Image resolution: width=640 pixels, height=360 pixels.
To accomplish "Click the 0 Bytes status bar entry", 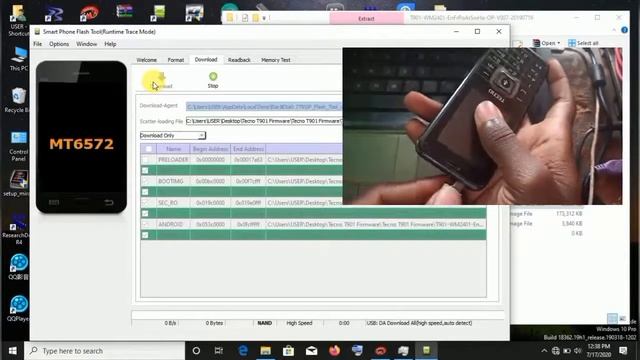I will point(214,323).
